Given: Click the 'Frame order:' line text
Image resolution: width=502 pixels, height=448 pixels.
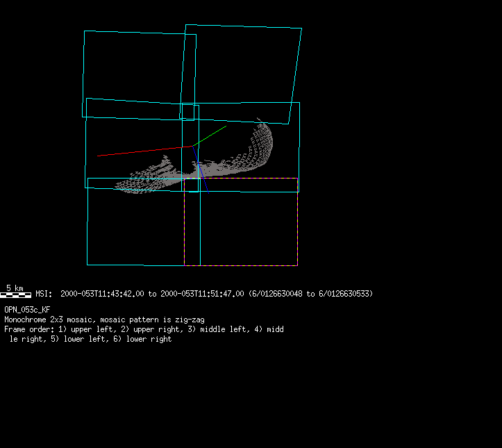Looking at the screenshot, I should coord(144,329).
